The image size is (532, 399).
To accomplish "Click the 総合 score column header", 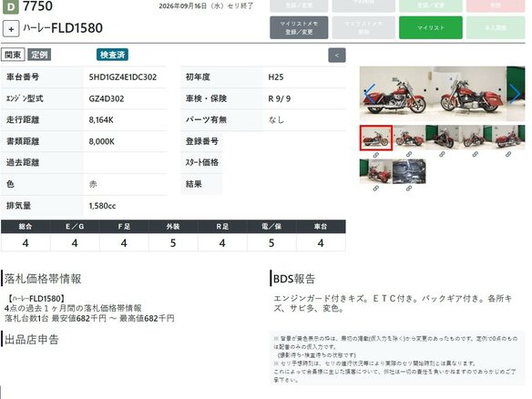I will point(26,227).
